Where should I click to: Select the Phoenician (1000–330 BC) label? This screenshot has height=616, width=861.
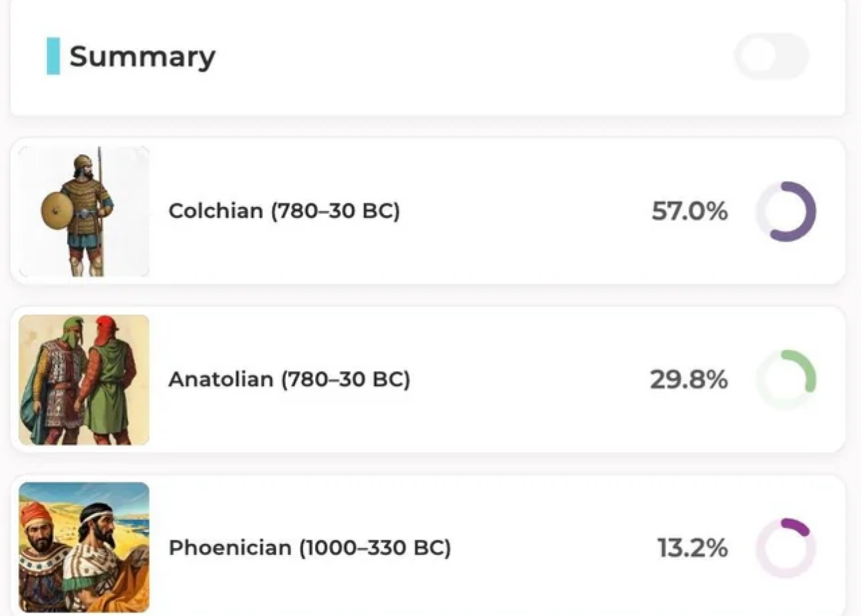(x=310, y=548)
